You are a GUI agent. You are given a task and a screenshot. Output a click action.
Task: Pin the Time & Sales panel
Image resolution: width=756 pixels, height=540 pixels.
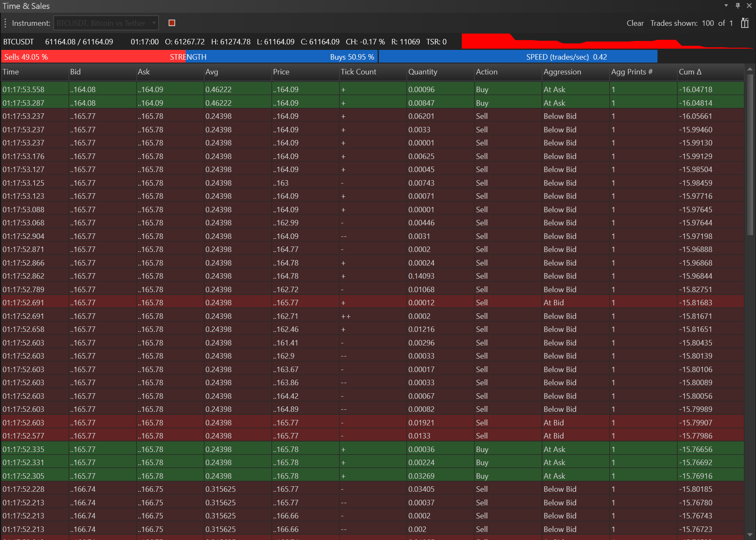(x=738, y=5)
